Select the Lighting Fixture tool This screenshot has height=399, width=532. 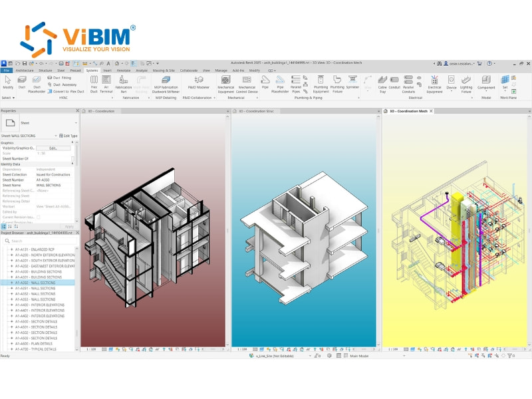[x=465, y=84]
